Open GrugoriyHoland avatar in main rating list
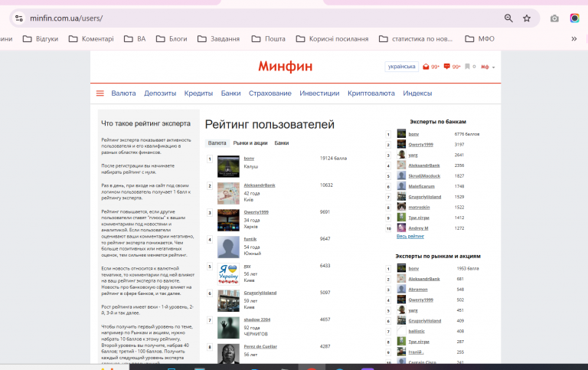 point(228,301)
